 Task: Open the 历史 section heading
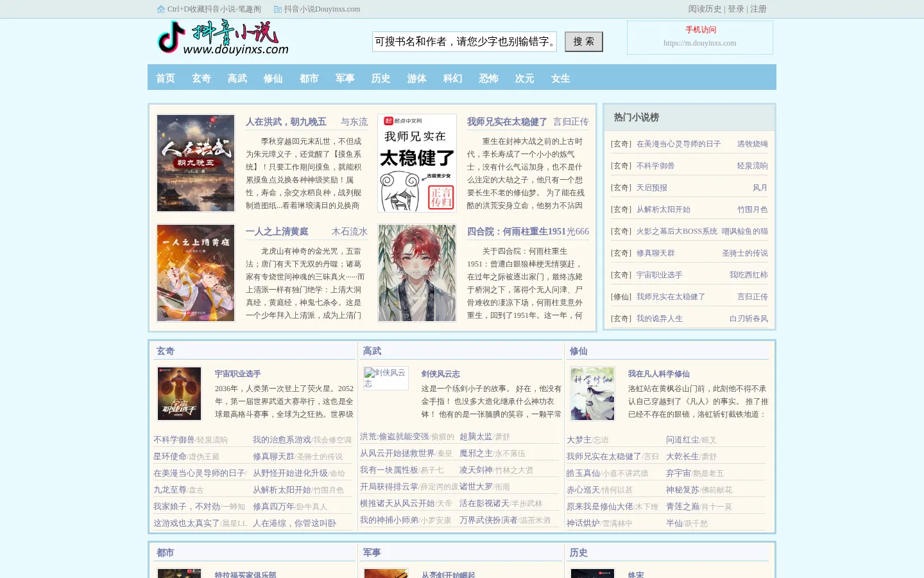579,552
